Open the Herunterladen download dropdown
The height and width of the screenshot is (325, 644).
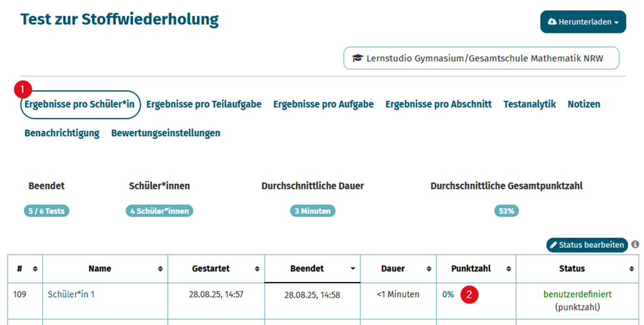pyautogui.click(x=583, y=22)
